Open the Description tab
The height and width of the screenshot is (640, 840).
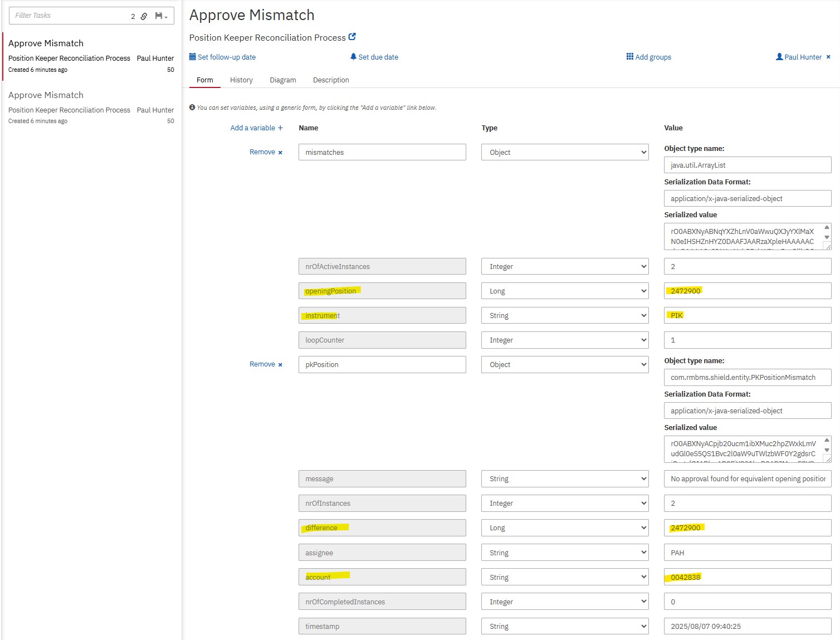coord(331,80)
